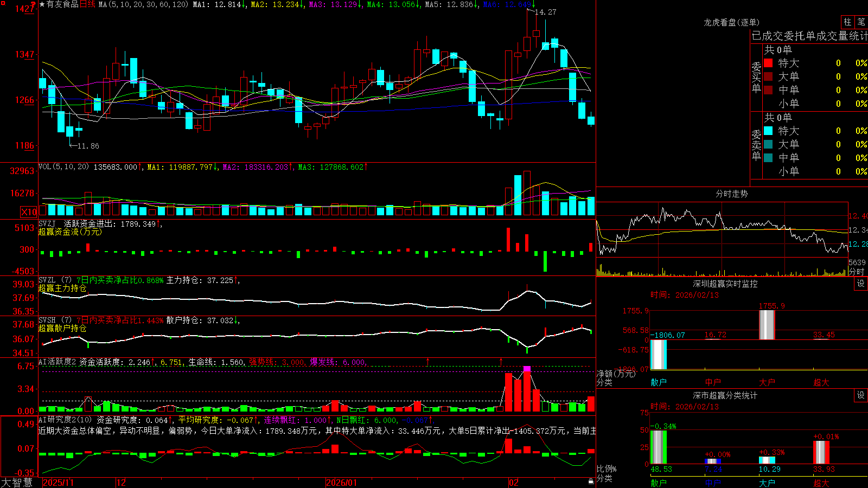This screenshot has height=488, width=868.
Task: Click the 11.86 low price label
Action: click(88, 146)
